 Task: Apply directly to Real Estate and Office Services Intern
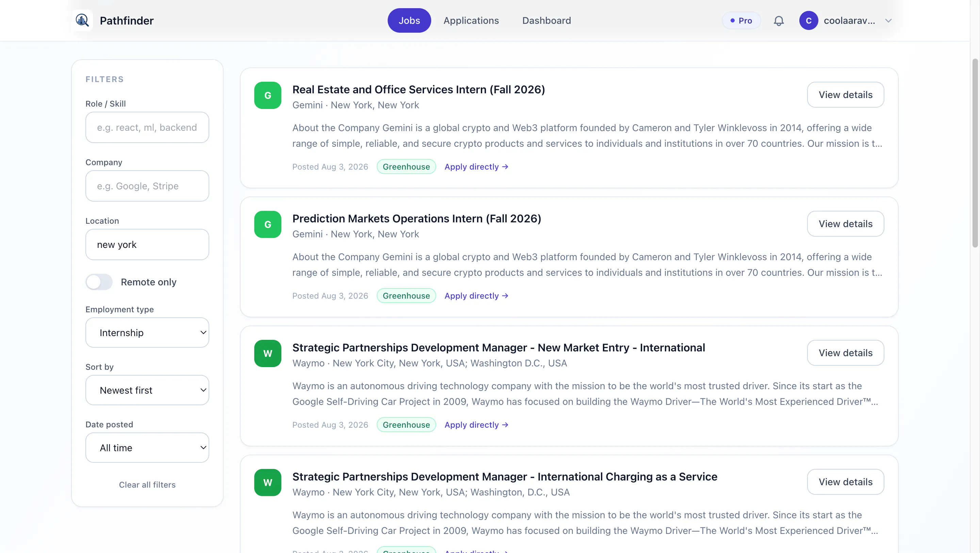[x=476, y=167]
